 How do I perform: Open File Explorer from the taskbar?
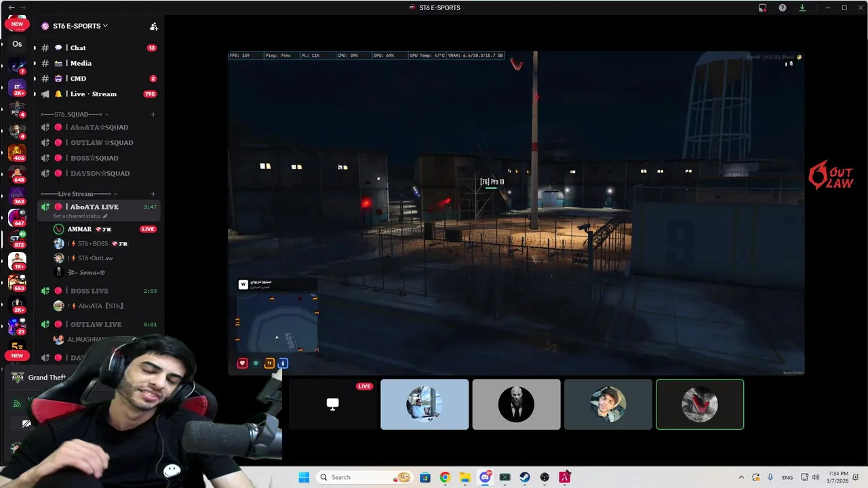(465, 477)
